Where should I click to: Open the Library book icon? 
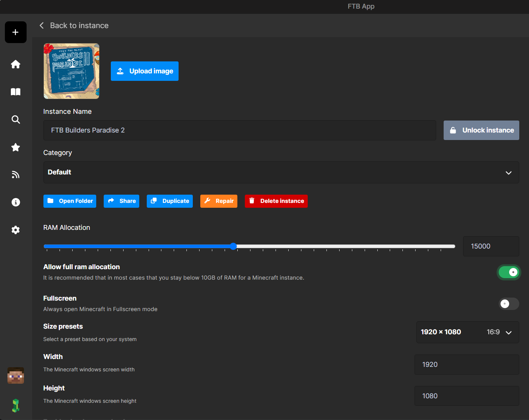[15, 92]
